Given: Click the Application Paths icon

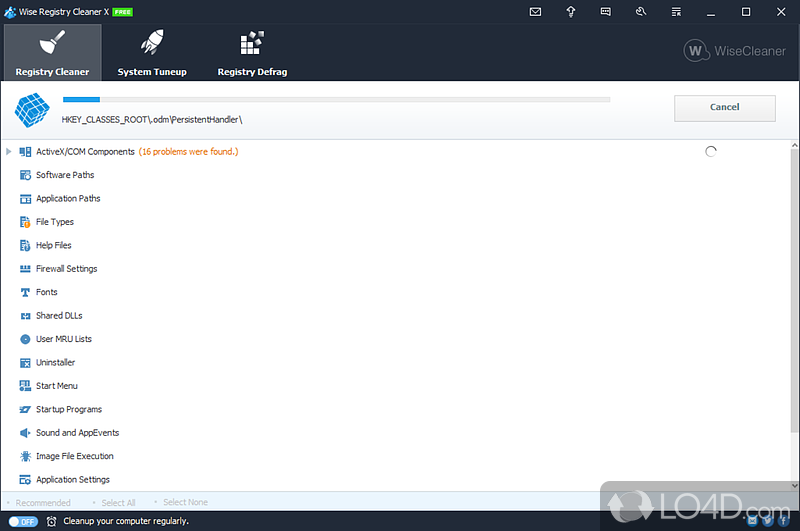Looking at the screenshot, I should 25,198.
